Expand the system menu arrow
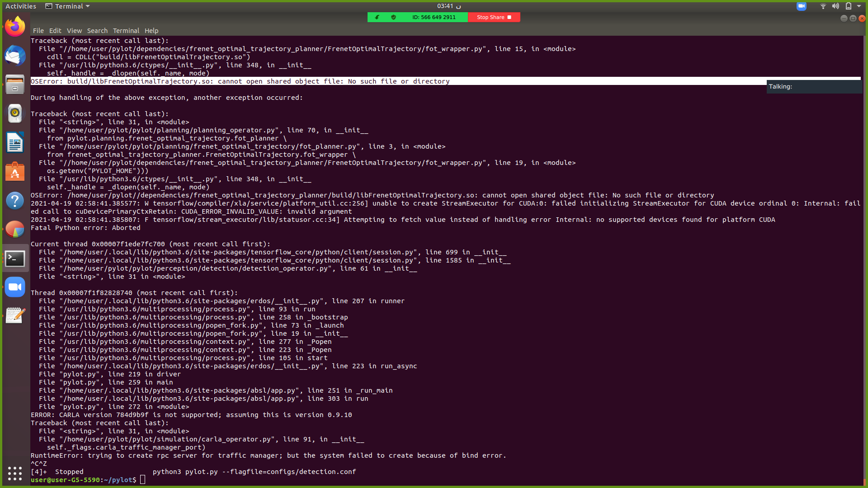This screenshot has height=488, width=868. click(x=859, y=6)
